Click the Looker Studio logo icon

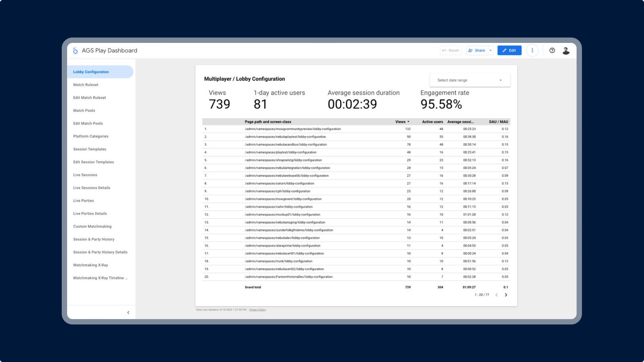coord(75,51)
